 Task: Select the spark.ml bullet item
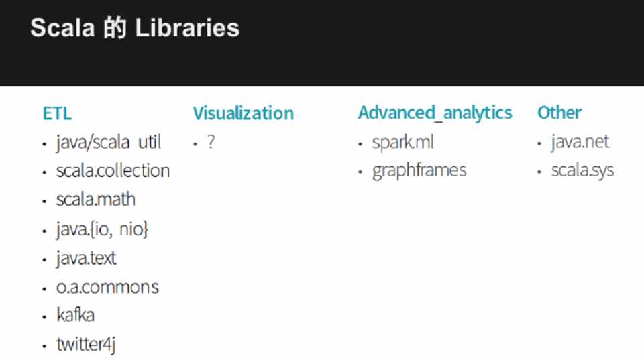pyautogui.click(x=403, y=142)
